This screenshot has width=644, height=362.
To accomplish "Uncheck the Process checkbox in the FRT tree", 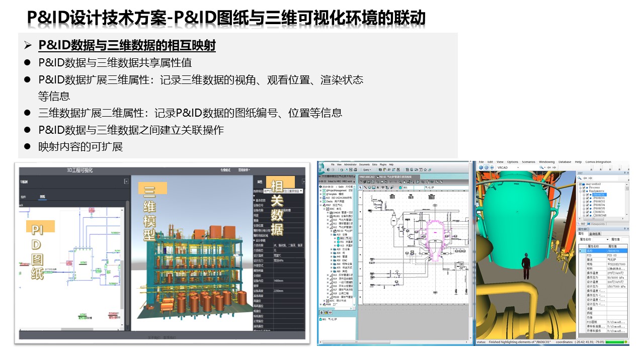I will click(584, 187).
